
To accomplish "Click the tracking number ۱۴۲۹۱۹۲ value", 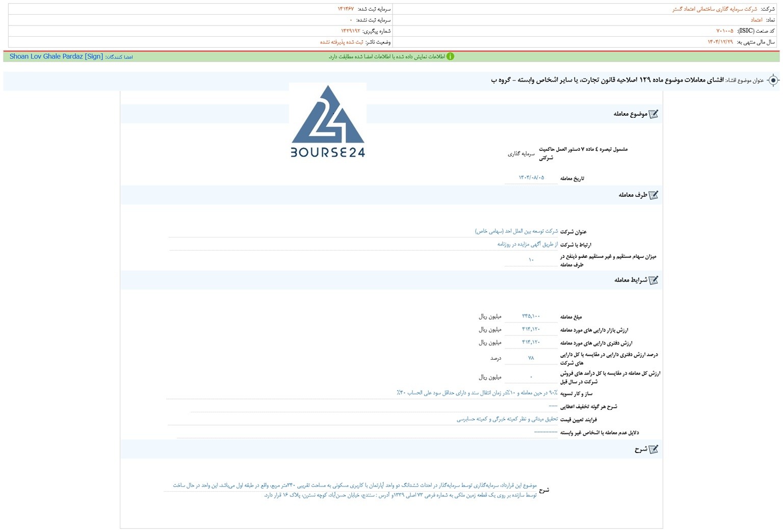I will point(351,31).
